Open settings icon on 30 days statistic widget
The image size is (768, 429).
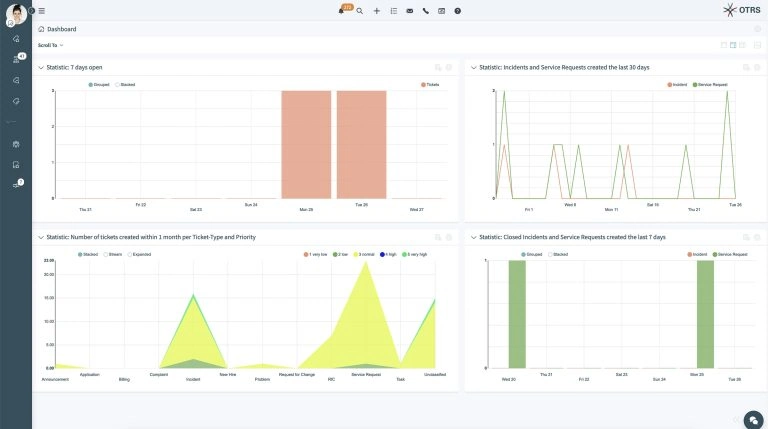tap(757, 68)
